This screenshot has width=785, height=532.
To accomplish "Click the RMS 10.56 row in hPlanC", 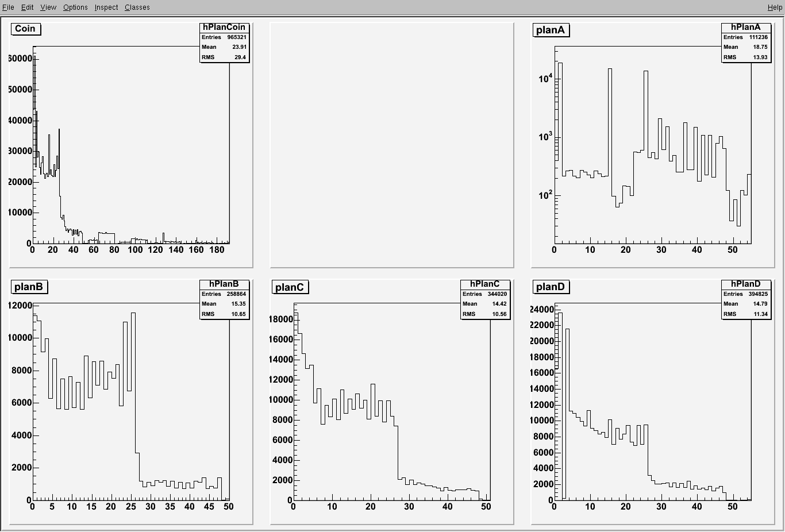I will point(485,314).
